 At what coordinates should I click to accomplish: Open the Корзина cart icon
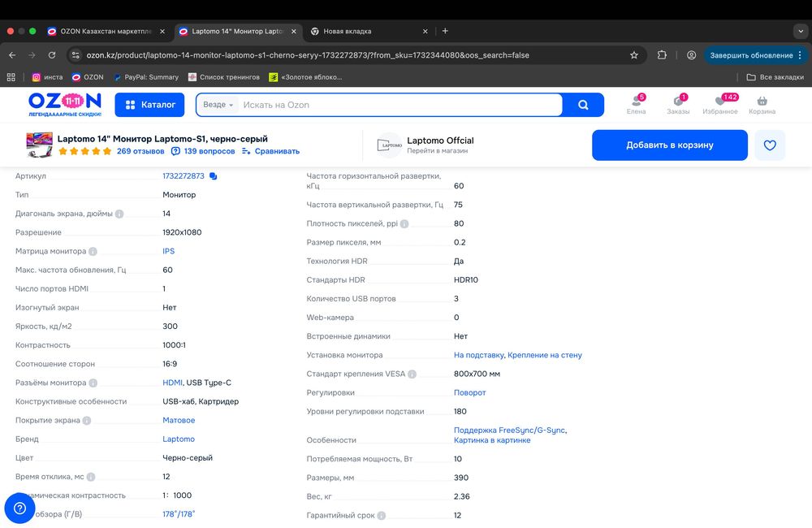click(x=762, y=104)
